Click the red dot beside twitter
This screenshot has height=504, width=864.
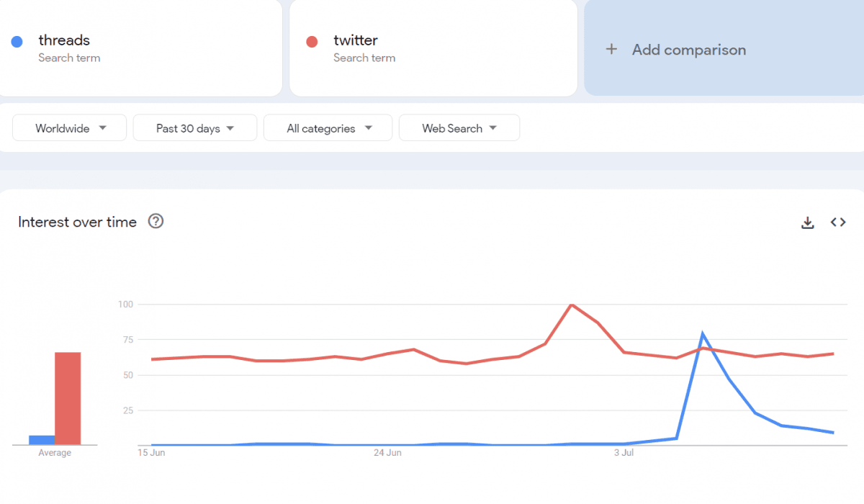tap(312, 42)
